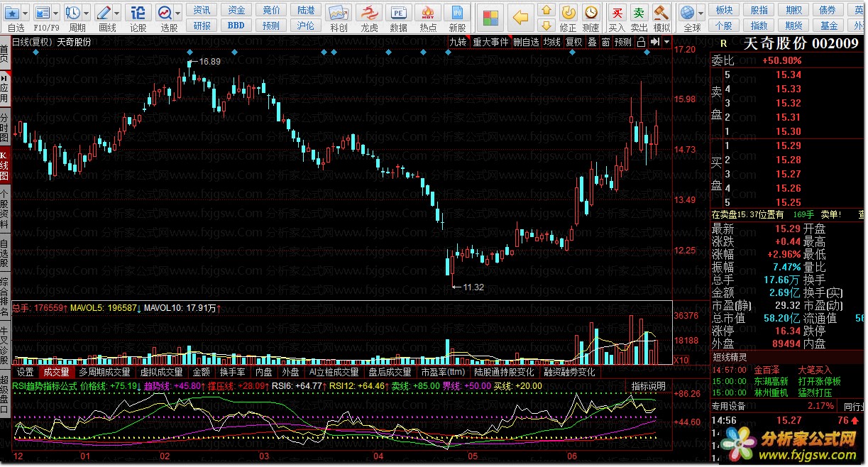Open the 论股 discussion icon
868x467 pixels.
point(138,13)
